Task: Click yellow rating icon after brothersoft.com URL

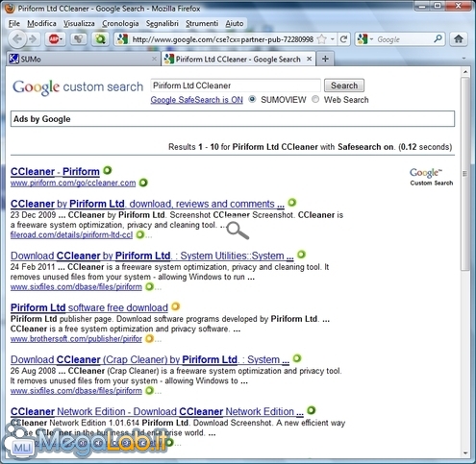Action: pos(149,338)
